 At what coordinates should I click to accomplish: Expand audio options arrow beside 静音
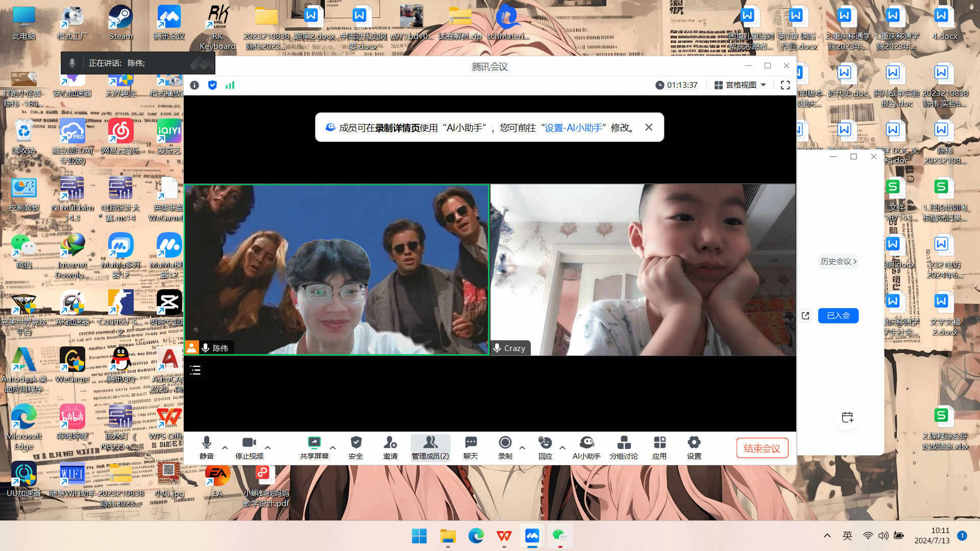(225, 448)
